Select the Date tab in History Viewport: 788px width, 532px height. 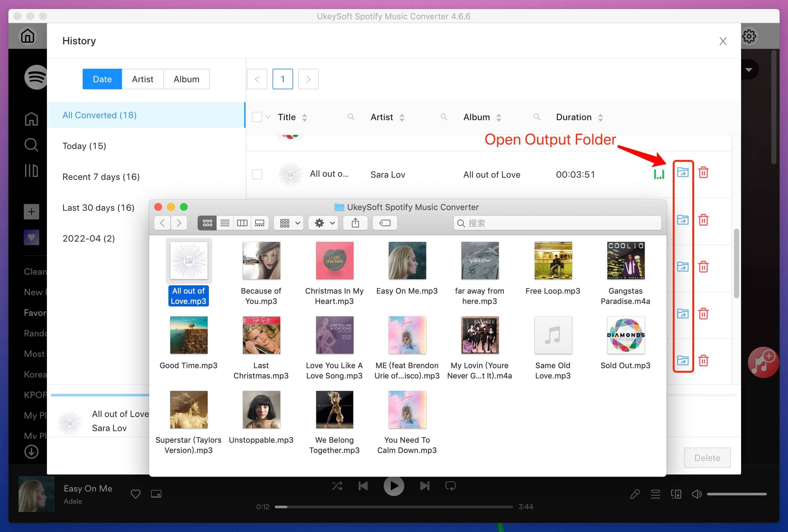coord(102,79)
